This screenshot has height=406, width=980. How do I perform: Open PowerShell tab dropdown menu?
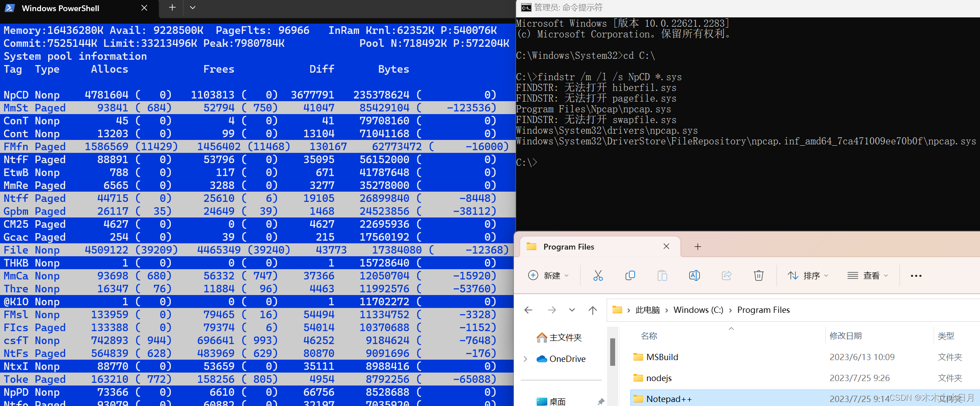click(193, 8)
